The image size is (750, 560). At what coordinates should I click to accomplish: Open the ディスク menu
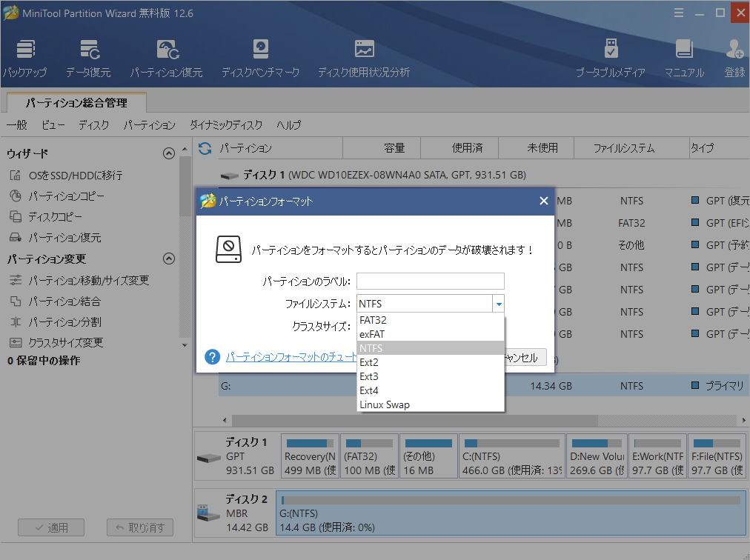[93, 125]
